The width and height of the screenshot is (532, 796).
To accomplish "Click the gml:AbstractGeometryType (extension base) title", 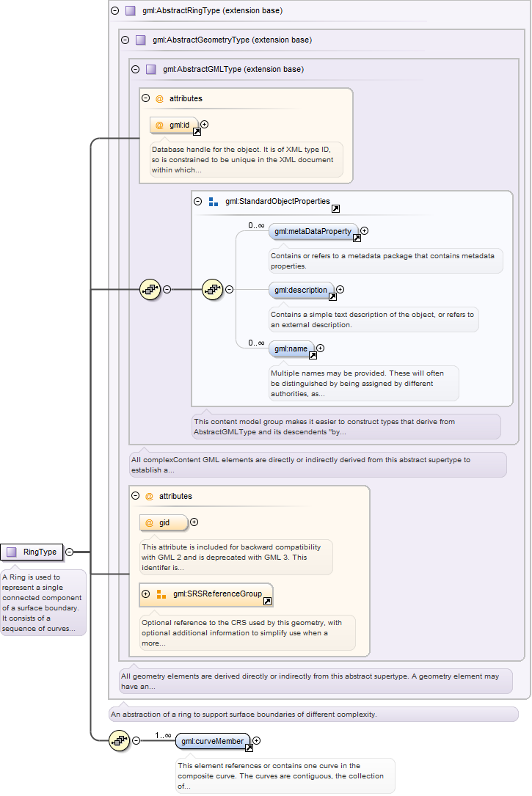I will click(232, 40).
